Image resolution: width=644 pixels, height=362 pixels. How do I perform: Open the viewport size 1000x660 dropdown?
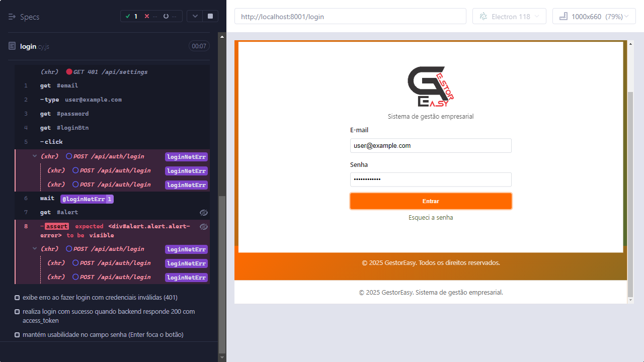594,17
